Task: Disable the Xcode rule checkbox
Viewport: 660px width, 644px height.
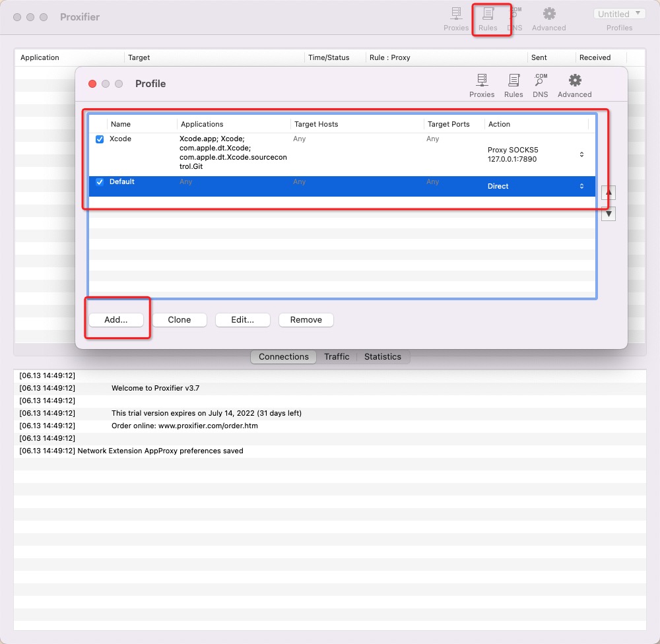Action: [100, 139]
